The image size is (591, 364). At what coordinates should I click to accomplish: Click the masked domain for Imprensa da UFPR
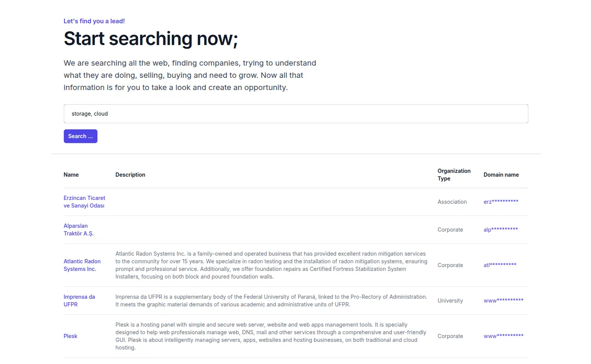click(503, 301)
